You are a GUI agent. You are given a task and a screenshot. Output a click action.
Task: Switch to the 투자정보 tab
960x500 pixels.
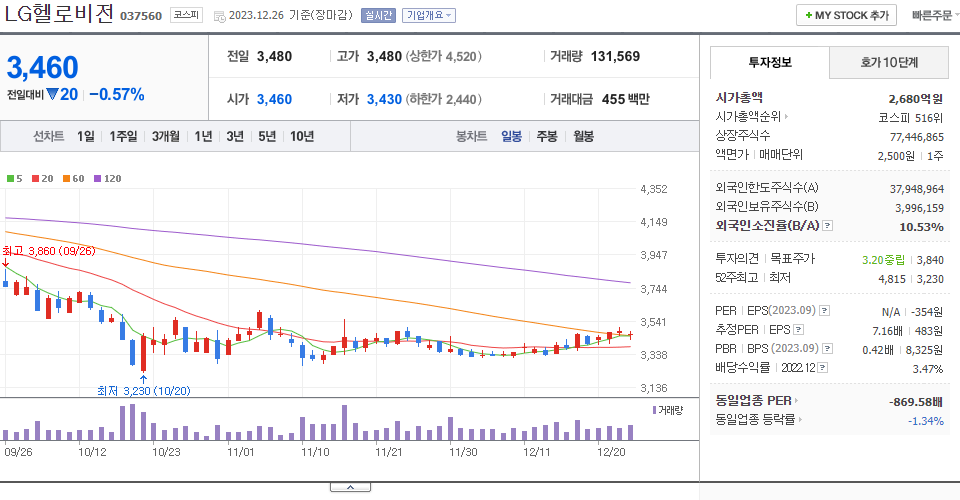pos(770,62)
